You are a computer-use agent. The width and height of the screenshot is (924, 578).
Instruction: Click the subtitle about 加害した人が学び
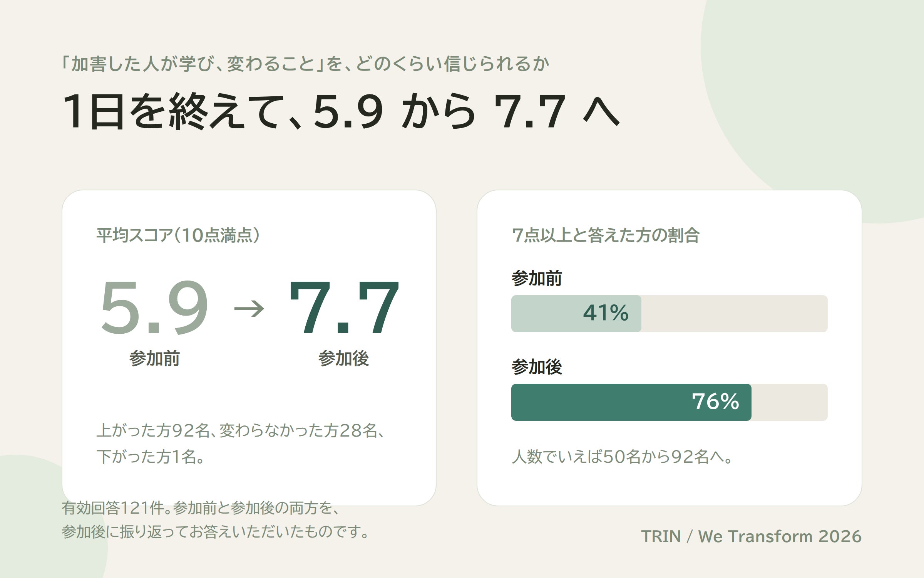click(x=305, y=64)
